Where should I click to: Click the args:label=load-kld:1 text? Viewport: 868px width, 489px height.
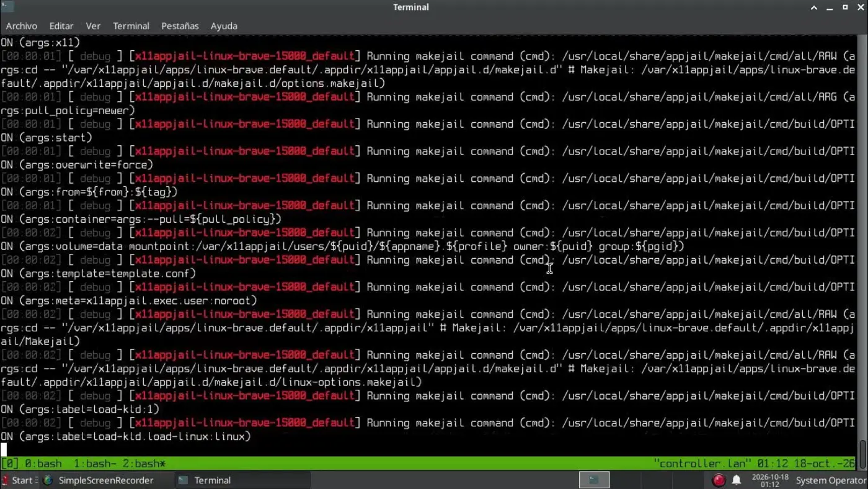tap(89, 410)
